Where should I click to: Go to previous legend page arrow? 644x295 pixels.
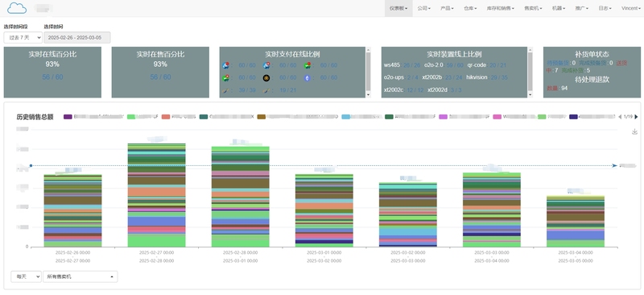(620, 117)
